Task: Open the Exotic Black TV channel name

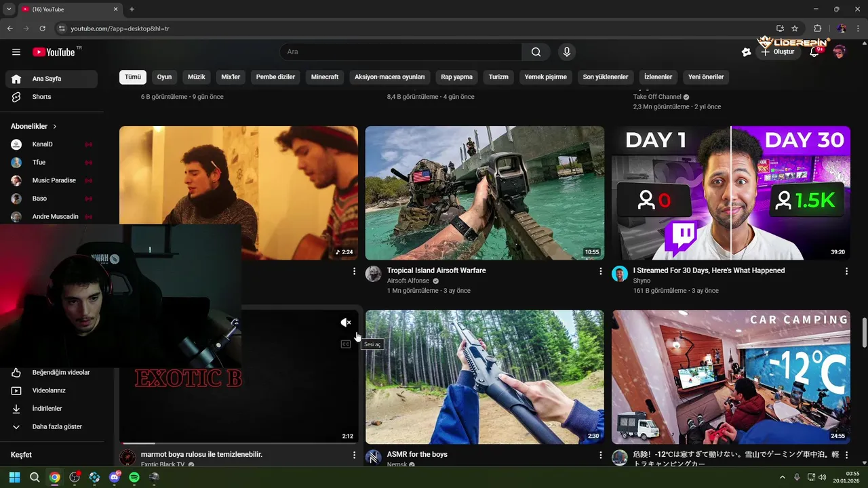Action: (163, 465)
